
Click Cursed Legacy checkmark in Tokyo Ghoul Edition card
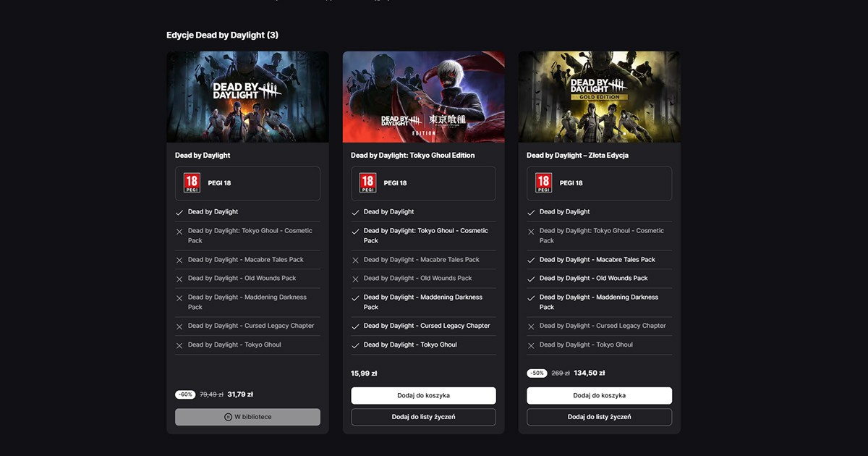coord(355,326)
